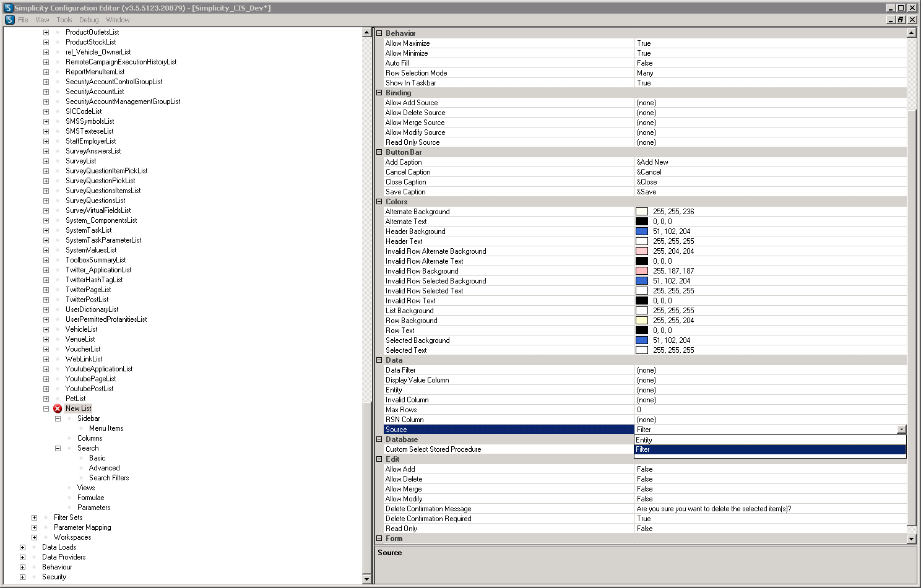Click the Delete Confirmation Message value
Image resolution: width=921 pixels, height=588 pixels.
(771, 509)
